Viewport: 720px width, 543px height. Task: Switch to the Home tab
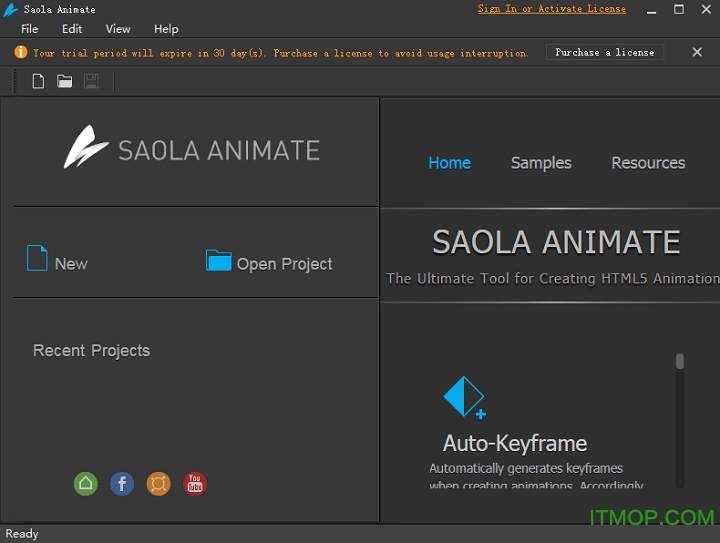(x=450, y=163)
